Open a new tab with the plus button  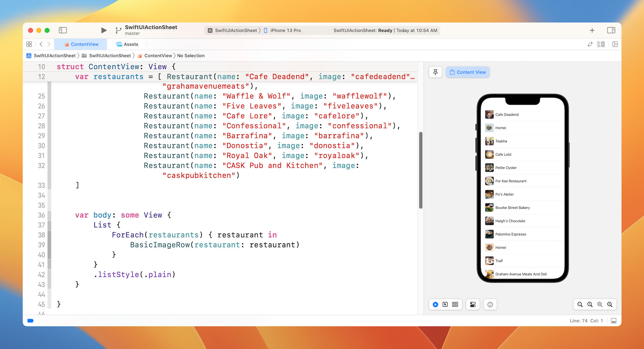592,30
